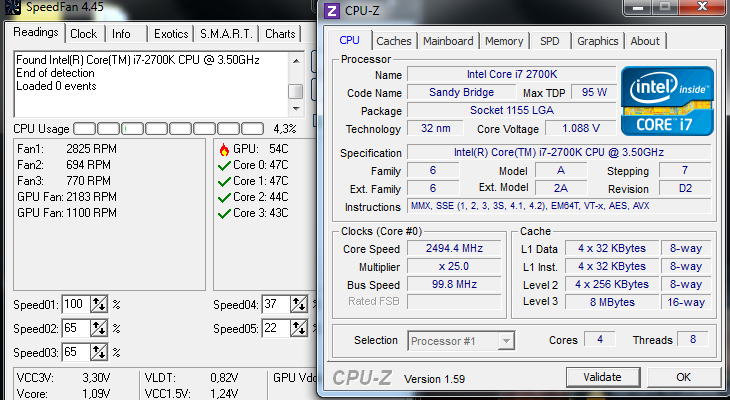Click the Speed03 value field

[75, 353]
